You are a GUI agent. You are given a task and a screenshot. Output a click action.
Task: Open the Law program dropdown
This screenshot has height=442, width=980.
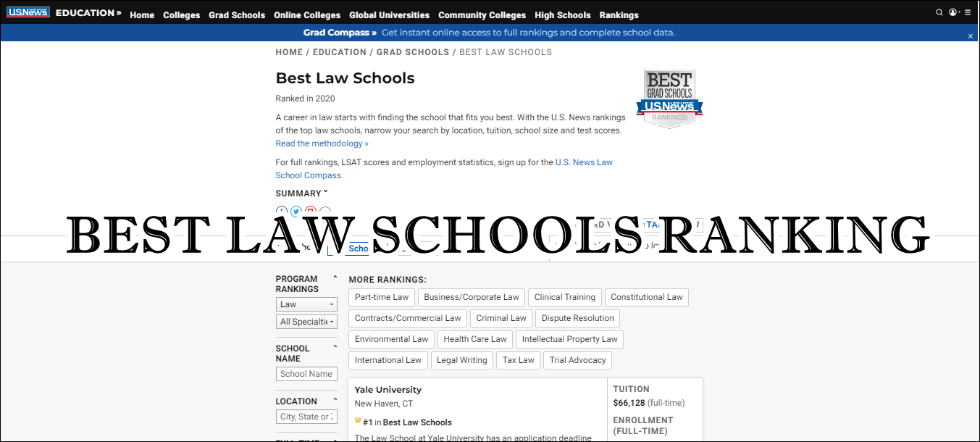click(306, 304)
